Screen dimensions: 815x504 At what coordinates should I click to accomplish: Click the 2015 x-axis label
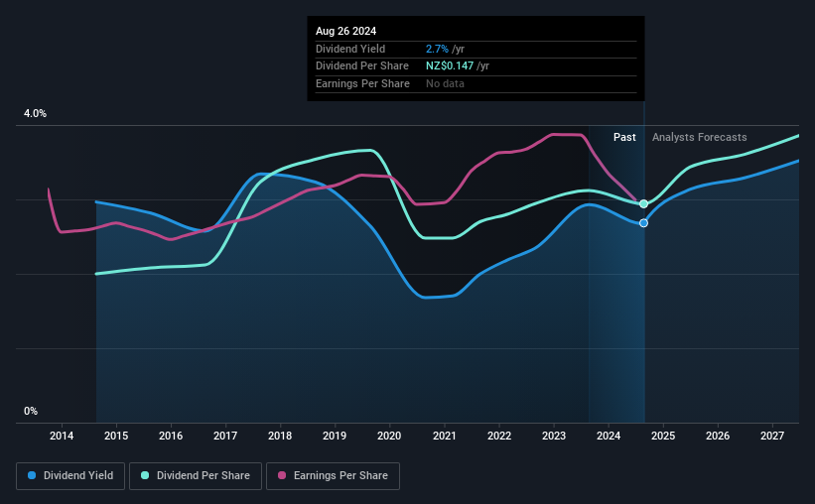point(116,436)
